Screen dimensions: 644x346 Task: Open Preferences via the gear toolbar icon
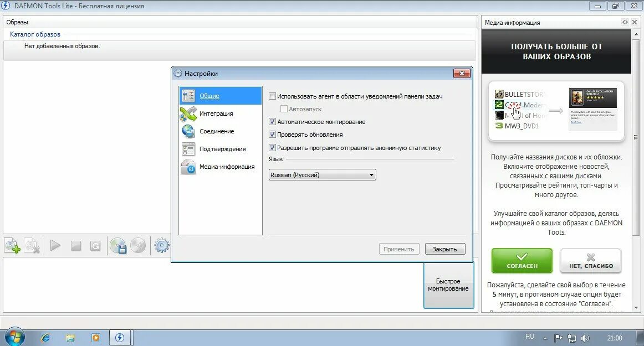click(161, 245)
